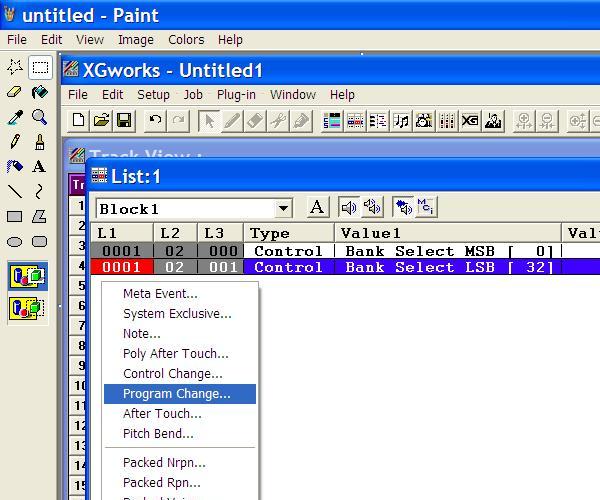Screen dimensions: 600x500
Task: Toggle the speaker audition button in List window
Action: point(349,208)
